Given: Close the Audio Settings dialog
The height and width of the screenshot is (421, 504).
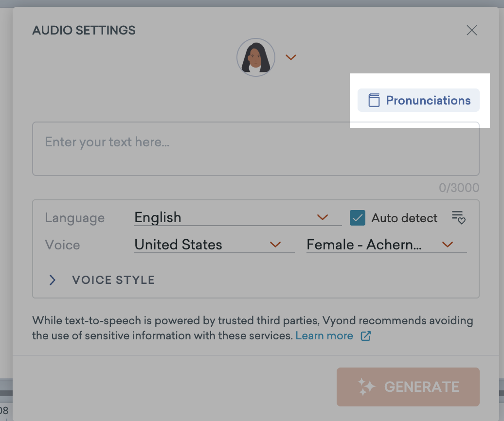Looking at the screenshot, I should (x=471, y=31).
